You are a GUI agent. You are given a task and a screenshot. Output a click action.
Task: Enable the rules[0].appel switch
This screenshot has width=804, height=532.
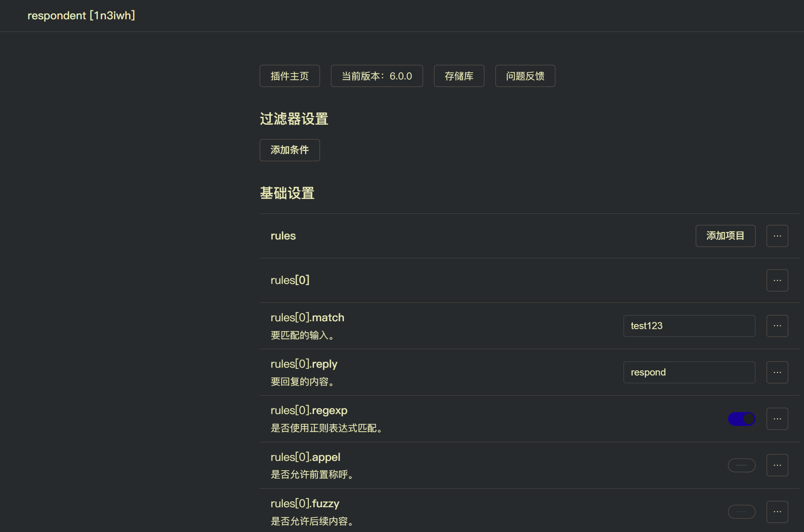(x=741, y=465)
